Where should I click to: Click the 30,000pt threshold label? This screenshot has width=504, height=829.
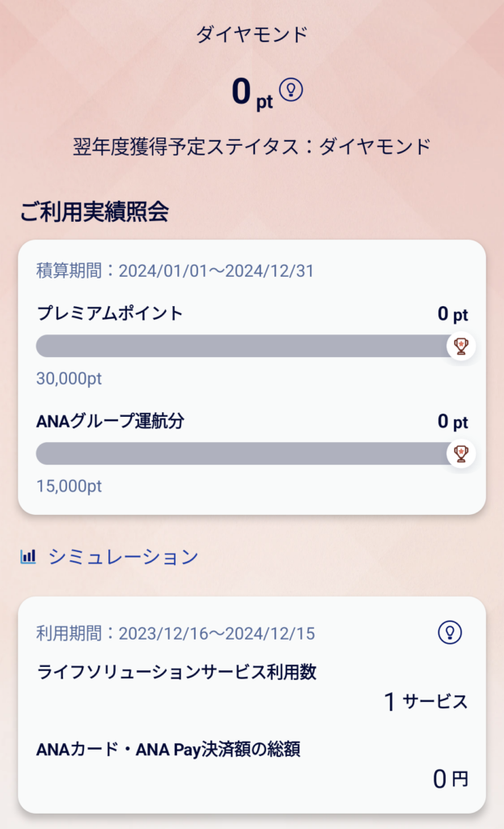70,379
